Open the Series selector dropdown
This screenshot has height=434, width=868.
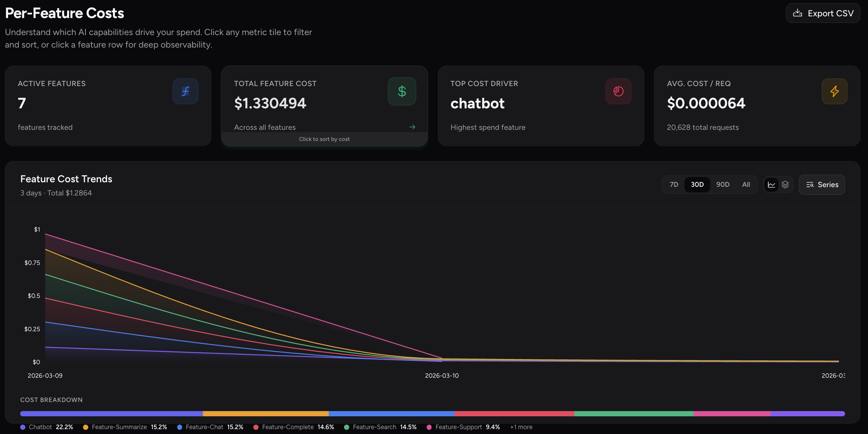tap(822, 185)
